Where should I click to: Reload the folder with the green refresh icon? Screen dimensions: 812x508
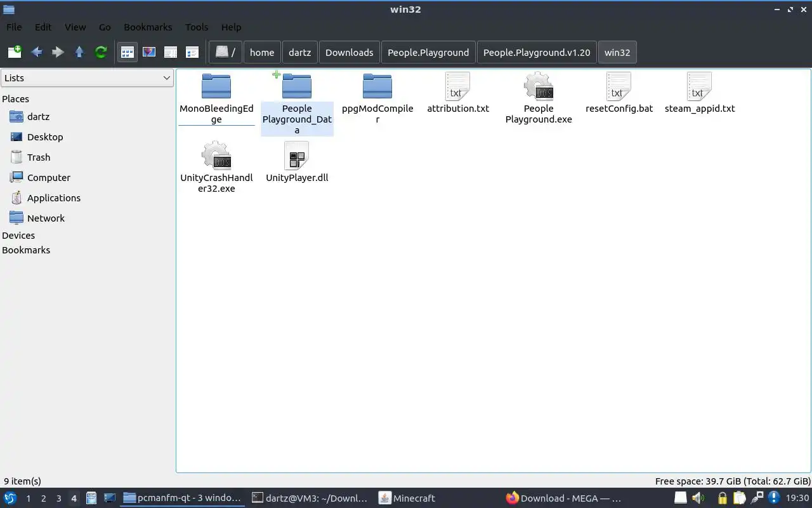click(101, 52)
